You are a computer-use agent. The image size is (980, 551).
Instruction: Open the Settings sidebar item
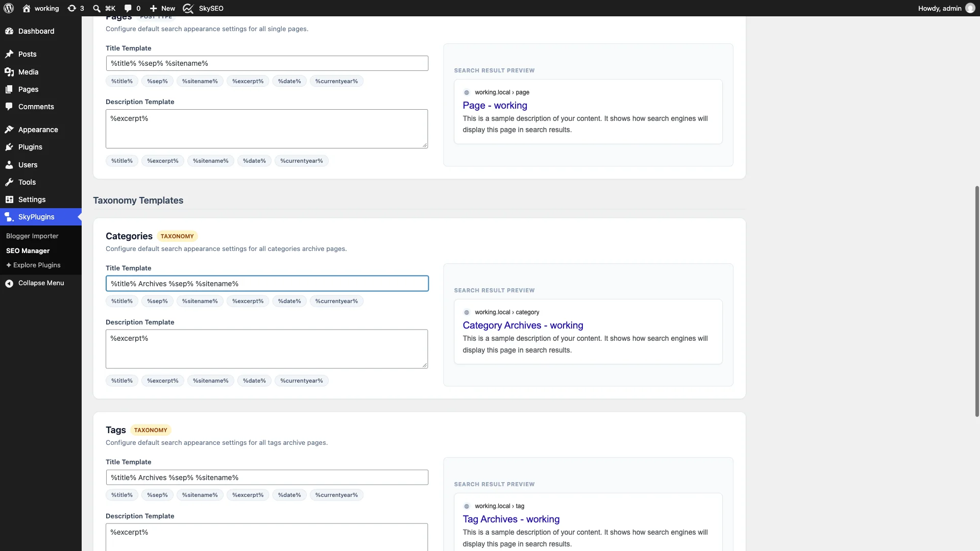pos(41,199)
